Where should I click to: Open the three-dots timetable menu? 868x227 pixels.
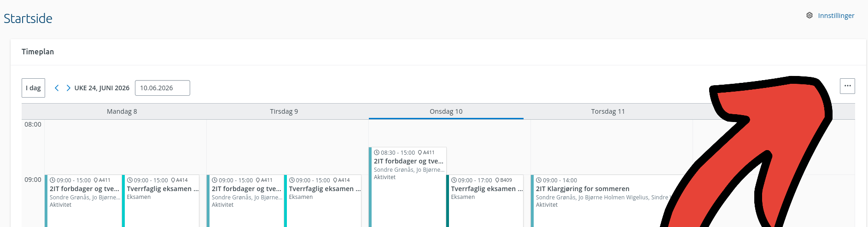tap(847, 86)
